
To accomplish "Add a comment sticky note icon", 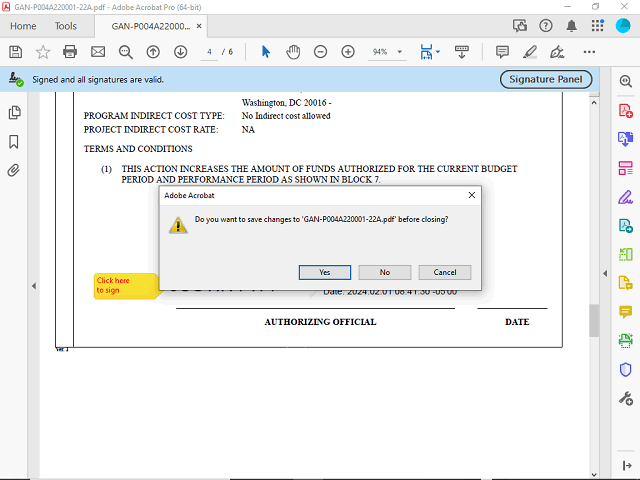I will tap(502, 52).
